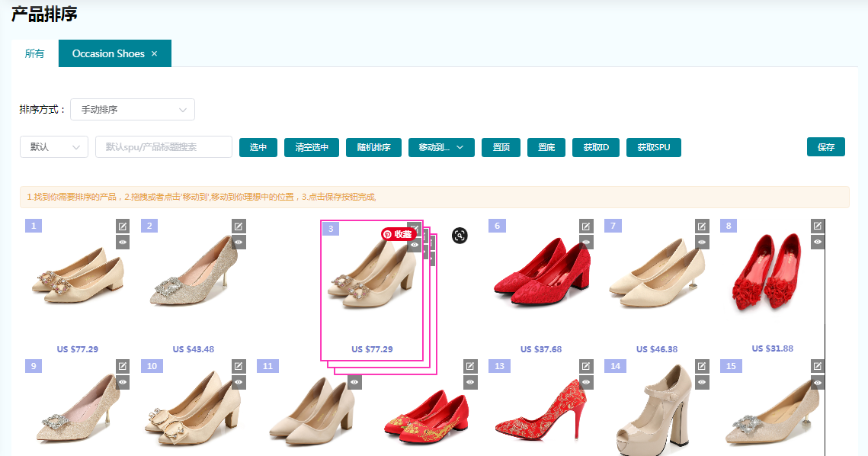This screenshot has width=868, height=456.
Task: Click the number 13 position badge
Action: tap(500, 366)
